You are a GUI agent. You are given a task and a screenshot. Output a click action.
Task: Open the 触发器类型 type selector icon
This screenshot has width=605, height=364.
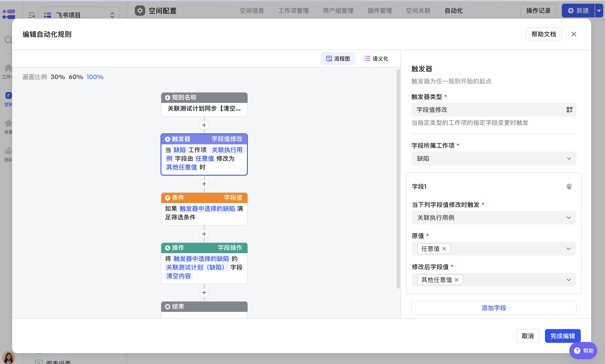click(x=569, y=110)
